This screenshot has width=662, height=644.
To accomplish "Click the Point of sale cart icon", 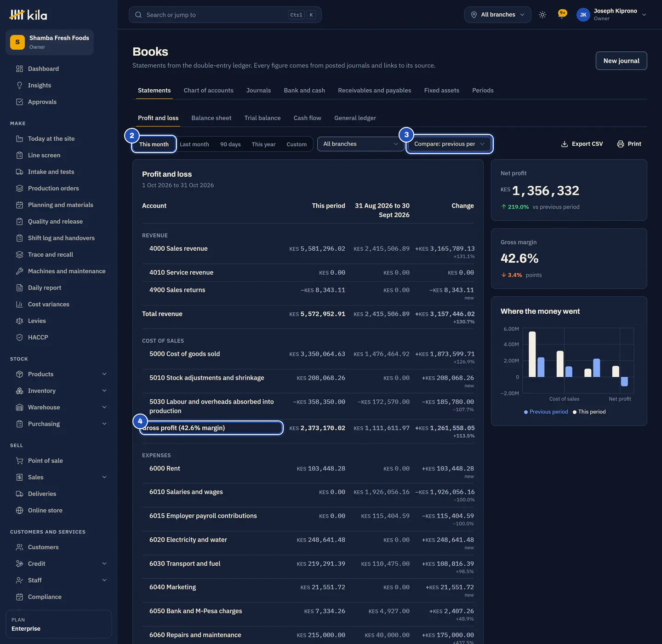I will [x=19, y=460].
